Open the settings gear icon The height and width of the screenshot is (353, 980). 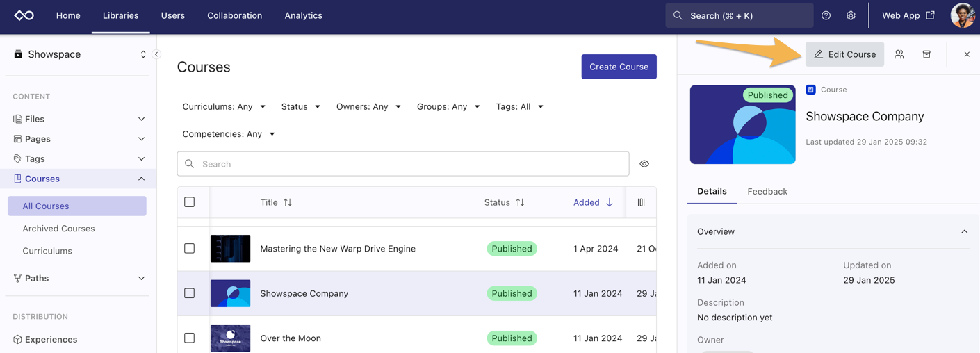(851, 15)
